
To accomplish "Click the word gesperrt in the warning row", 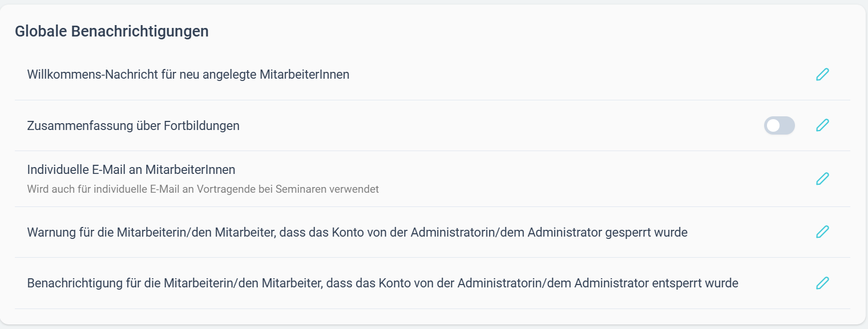I will (630, 233).
